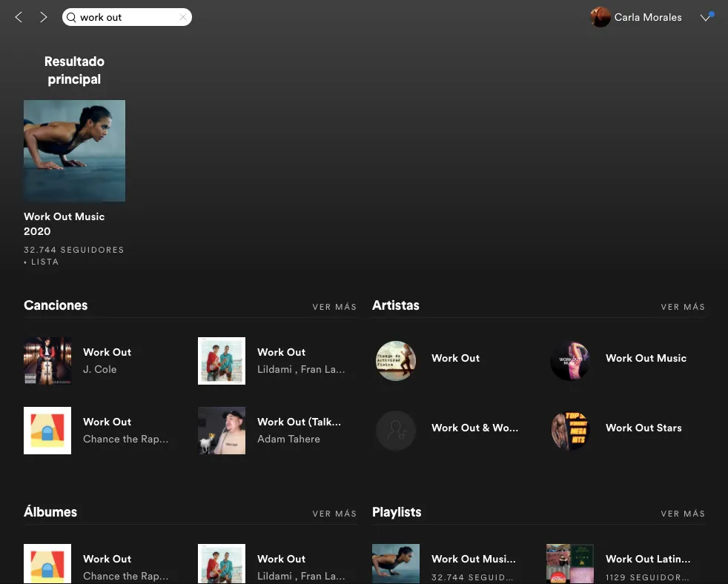Screen dimensions: 728x584
Task: Click Ver Más for Playlists
Action: click(x=683, y=514)
